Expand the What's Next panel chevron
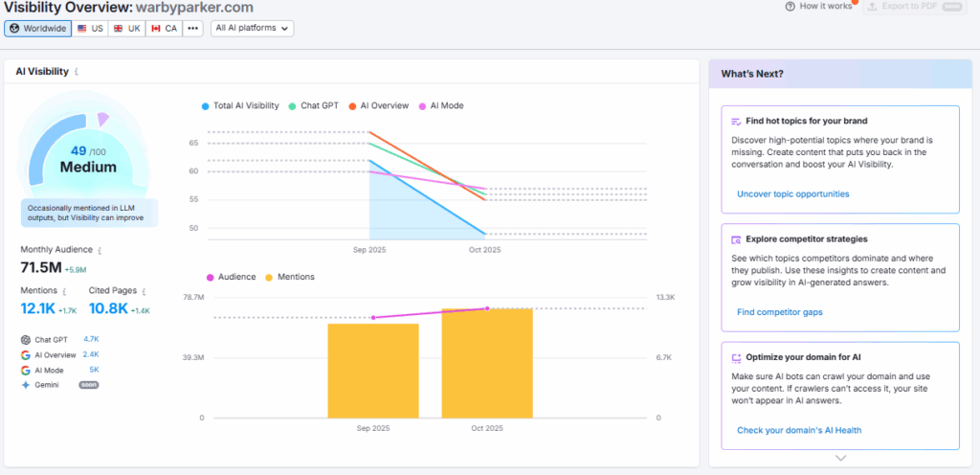 pos(840,458)
